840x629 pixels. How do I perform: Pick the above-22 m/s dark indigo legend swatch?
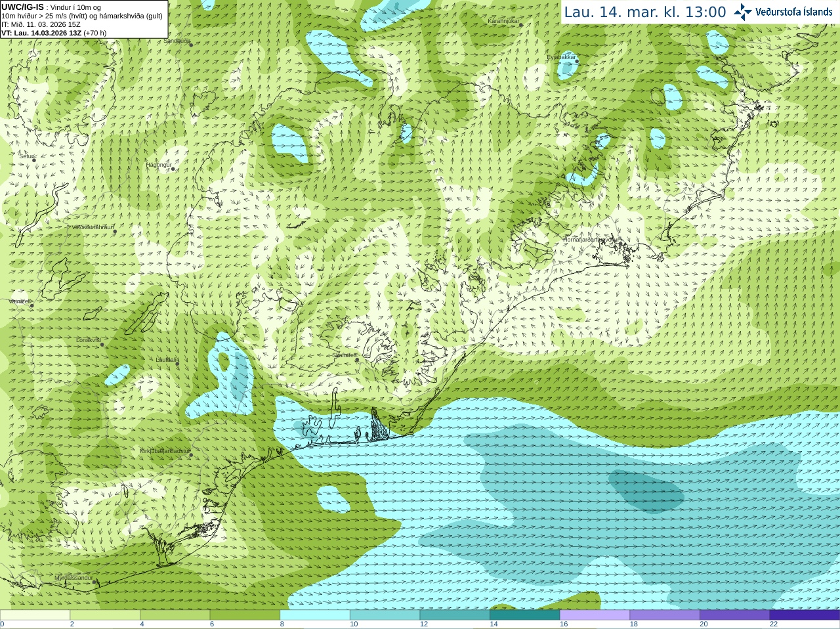coord(805,615)
